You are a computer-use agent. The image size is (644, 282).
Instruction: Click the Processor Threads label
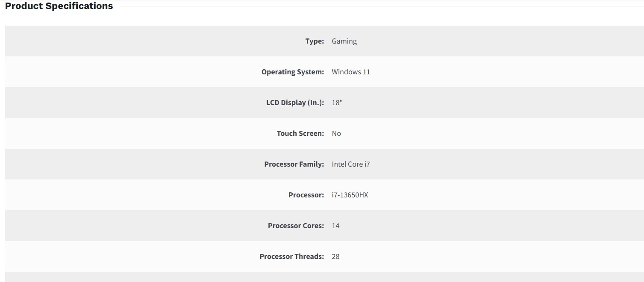tap(291, 256)
